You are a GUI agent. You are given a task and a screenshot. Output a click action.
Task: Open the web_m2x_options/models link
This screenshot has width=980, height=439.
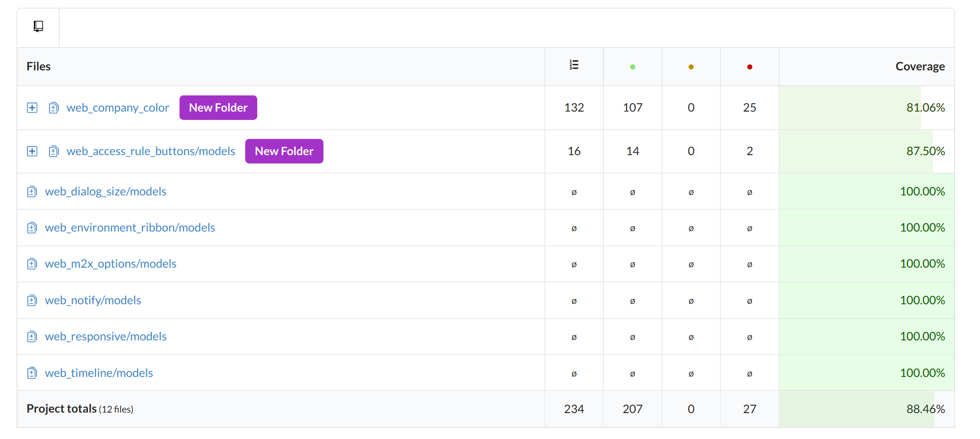click(111, 264)
